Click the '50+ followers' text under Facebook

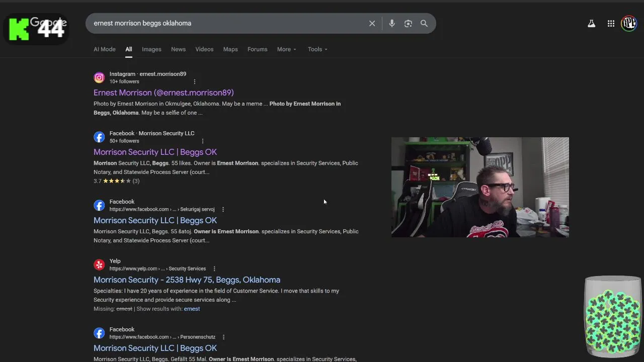point(124,141)
